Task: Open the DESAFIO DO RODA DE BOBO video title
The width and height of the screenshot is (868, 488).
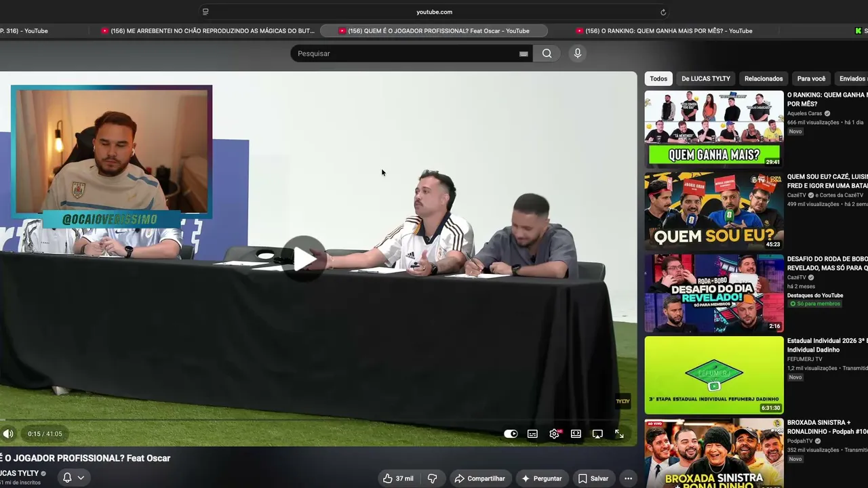Action: click(x=827, y=263)
